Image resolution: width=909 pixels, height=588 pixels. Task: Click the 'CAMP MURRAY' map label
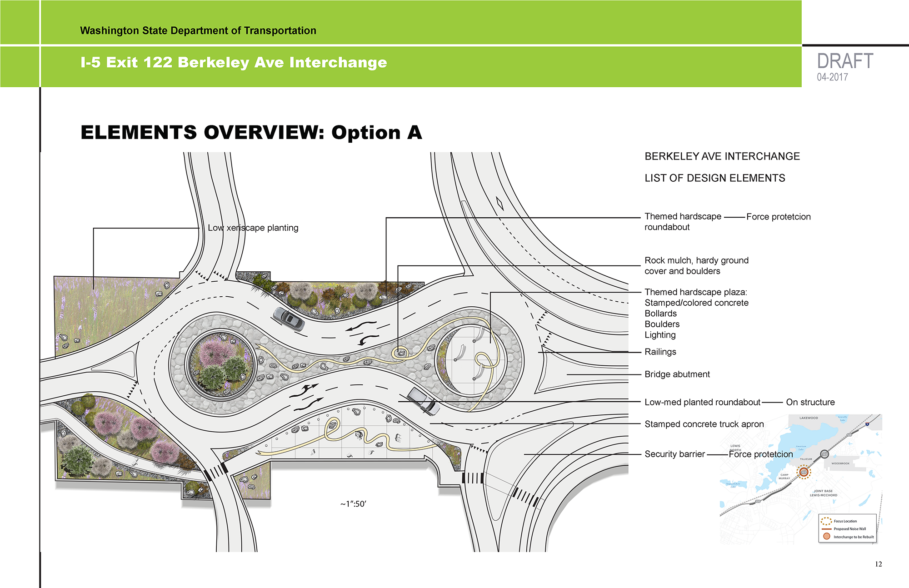pos(784,477)
